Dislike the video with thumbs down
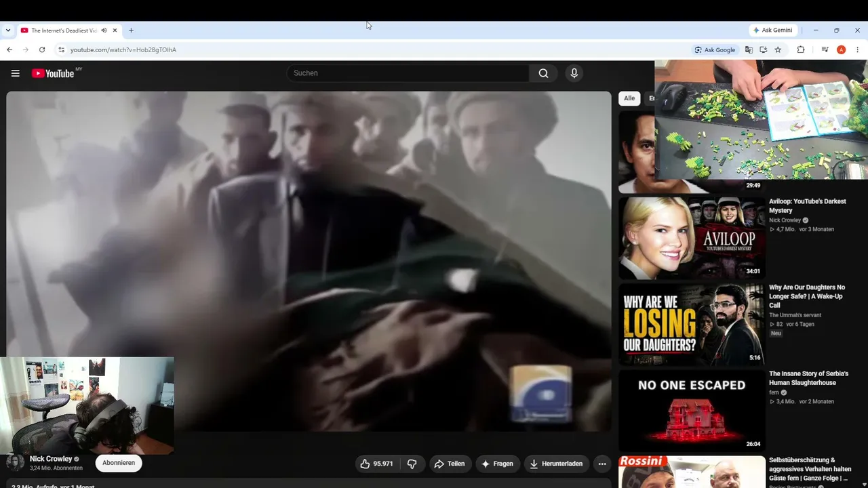Viewport: 868px width, 488px height. click(412, 464)
